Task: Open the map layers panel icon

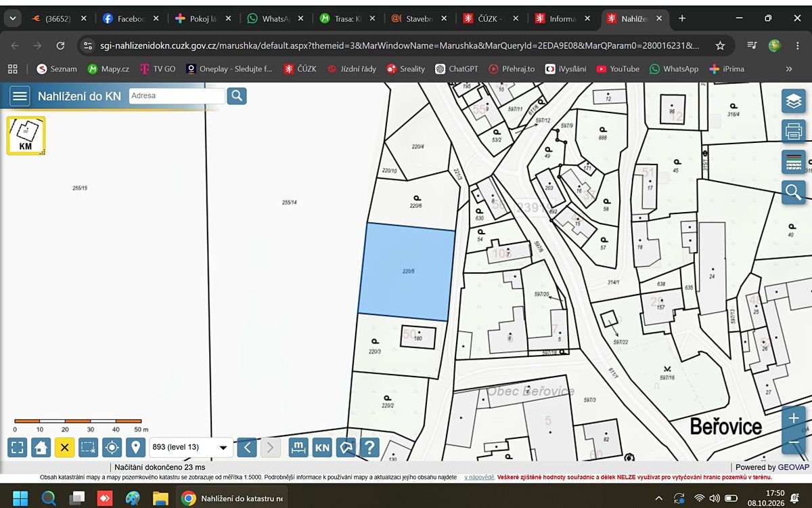Action: click(793, 101)
